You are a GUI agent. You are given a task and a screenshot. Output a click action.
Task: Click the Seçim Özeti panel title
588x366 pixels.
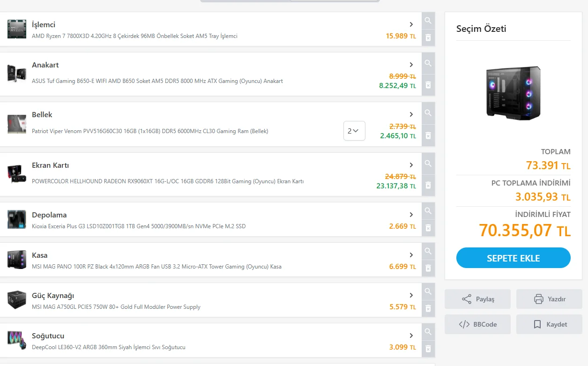481,29
